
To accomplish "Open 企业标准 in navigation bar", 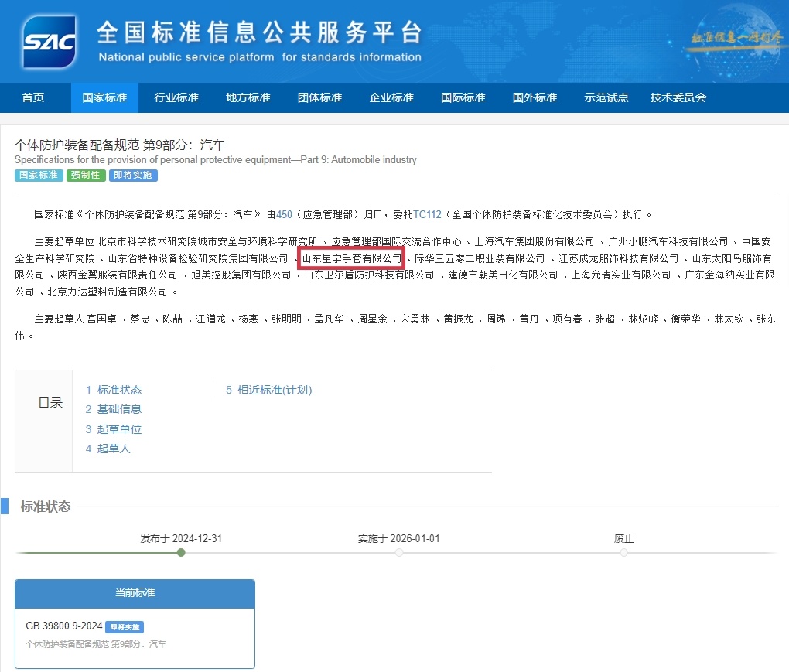I will coord(391,97).
